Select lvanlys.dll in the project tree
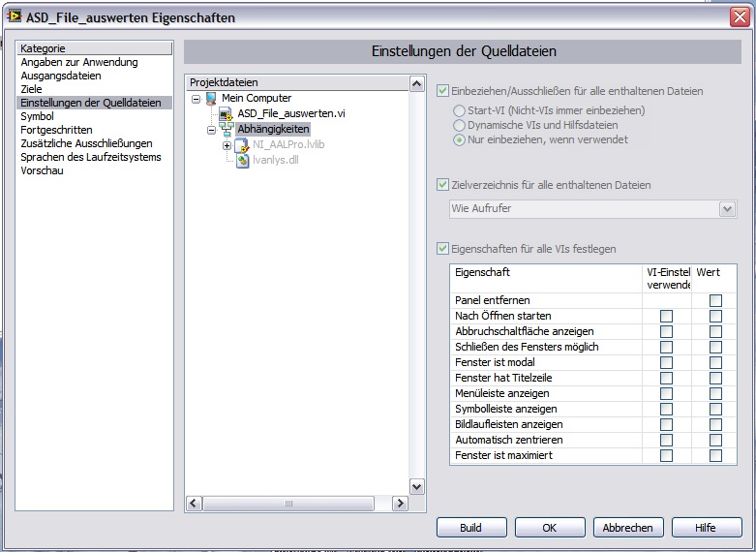This screenshot has width=756, height=552. (x=275, y=160)
